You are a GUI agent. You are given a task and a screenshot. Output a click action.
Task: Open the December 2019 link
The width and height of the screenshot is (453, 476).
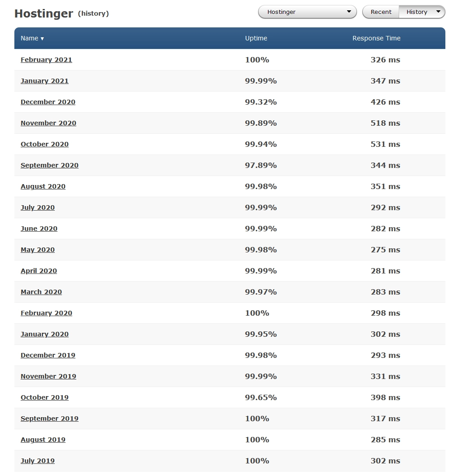pos(48,355)
